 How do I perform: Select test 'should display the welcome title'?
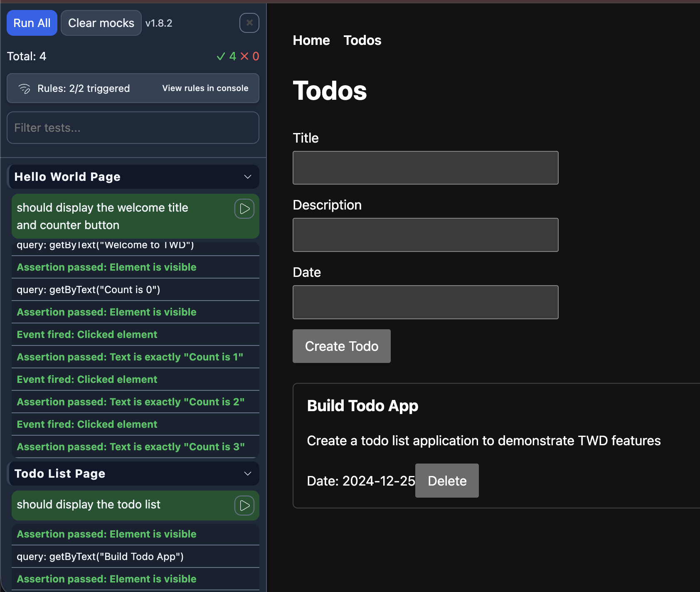pyautogui.click(x=136, y=216)
